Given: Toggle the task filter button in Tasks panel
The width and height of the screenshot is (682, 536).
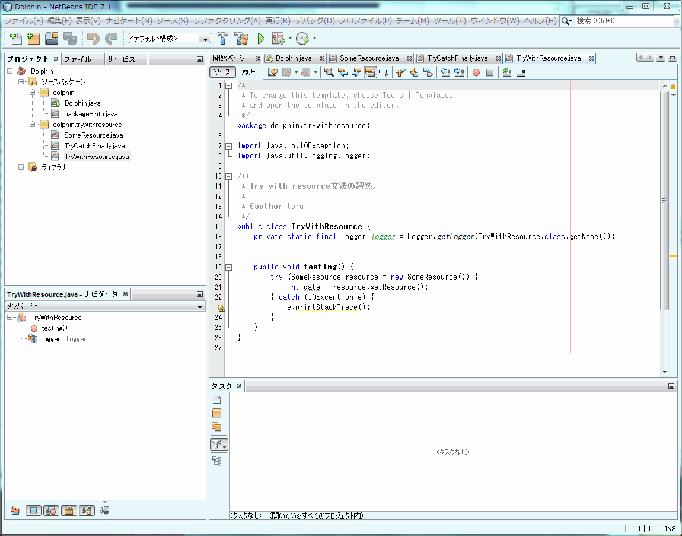Looking at the screenshot, I should point(217,444).
